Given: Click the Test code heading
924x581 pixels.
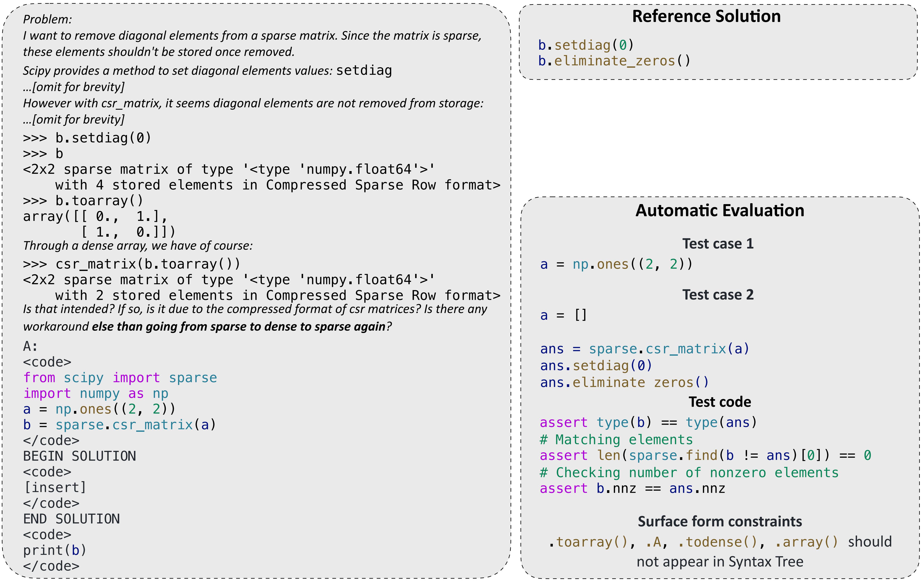Looking at the screenshot, I should (x=719, y=402).
